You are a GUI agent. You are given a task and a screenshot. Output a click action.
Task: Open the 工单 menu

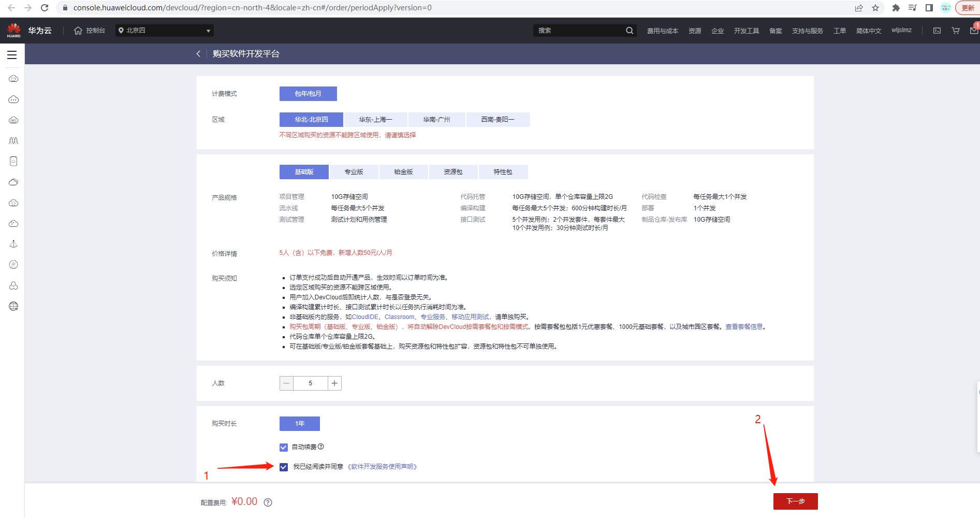pyautogui.click(x=840, y=31)
